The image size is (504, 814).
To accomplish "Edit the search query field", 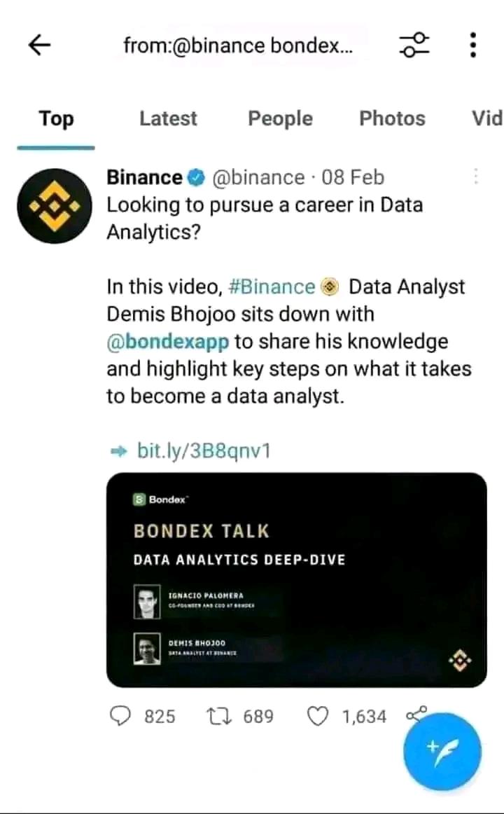I will (238, 46).
